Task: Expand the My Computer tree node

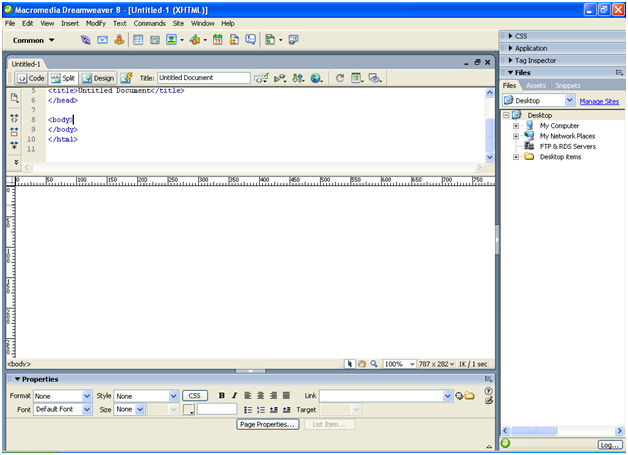Action: coord(516,126)
